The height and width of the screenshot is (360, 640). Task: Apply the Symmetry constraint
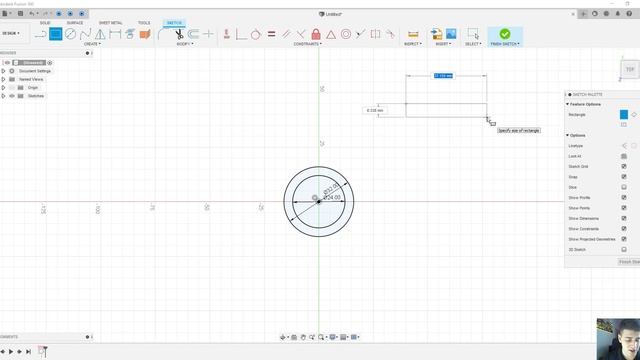pyautogui.click(x=375, y=34)
